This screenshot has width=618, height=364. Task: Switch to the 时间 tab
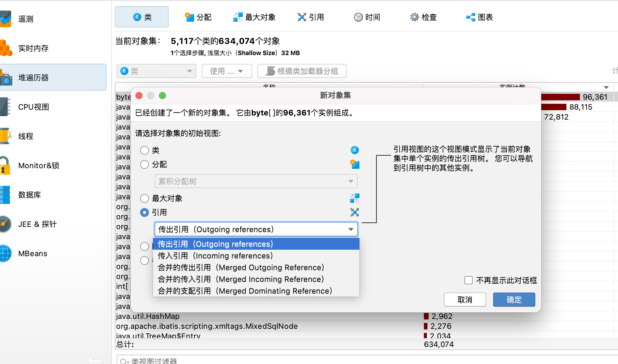(367, 17)
